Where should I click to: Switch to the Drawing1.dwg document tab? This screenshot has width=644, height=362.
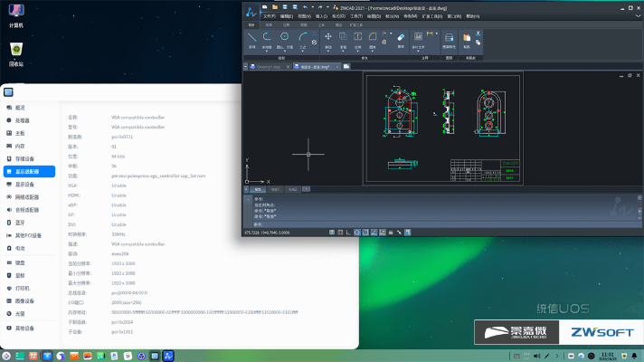[x=269, y=67]
